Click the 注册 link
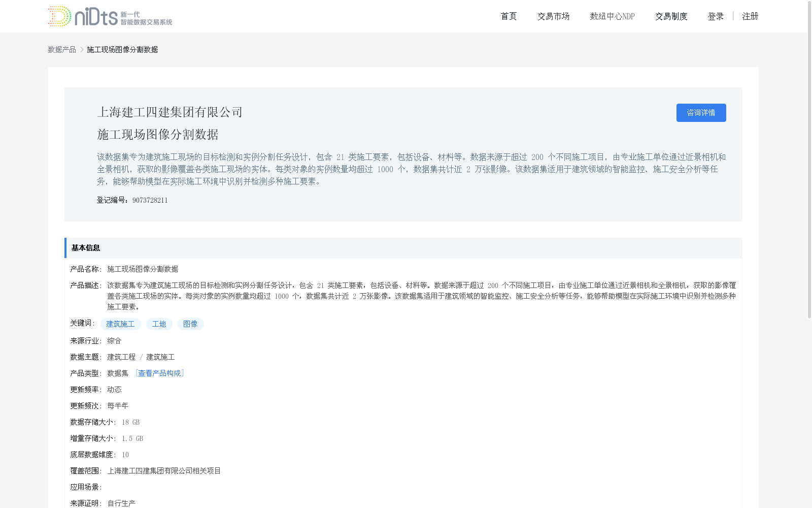This screenshot has width=812, height=508. (x=750, y=16)
